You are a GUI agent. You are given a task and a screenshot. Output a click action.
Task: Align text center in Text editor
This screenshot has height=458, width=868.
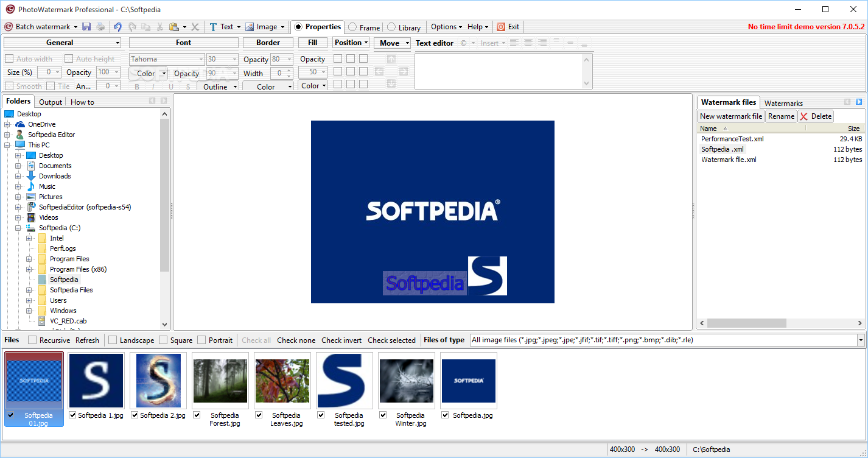[528, 43]
